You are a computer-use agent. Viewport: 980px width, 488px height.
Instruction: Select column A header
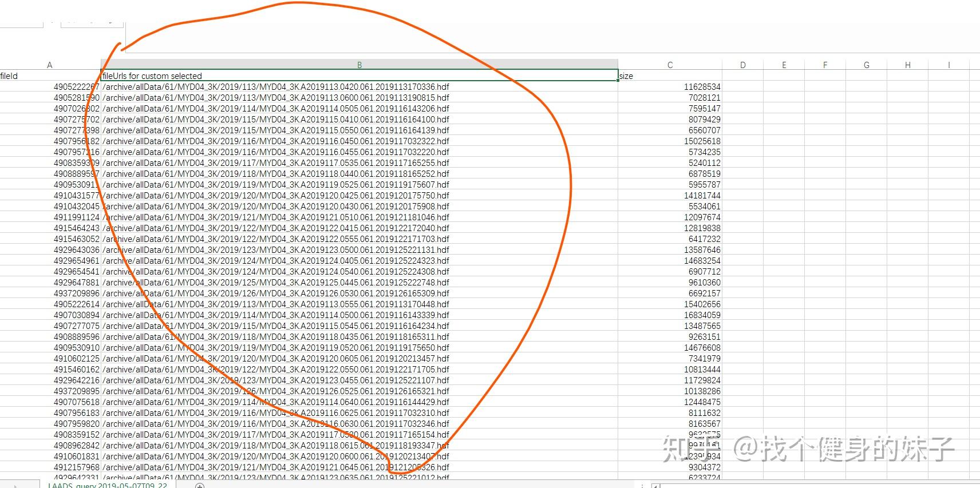pos(50,65)
